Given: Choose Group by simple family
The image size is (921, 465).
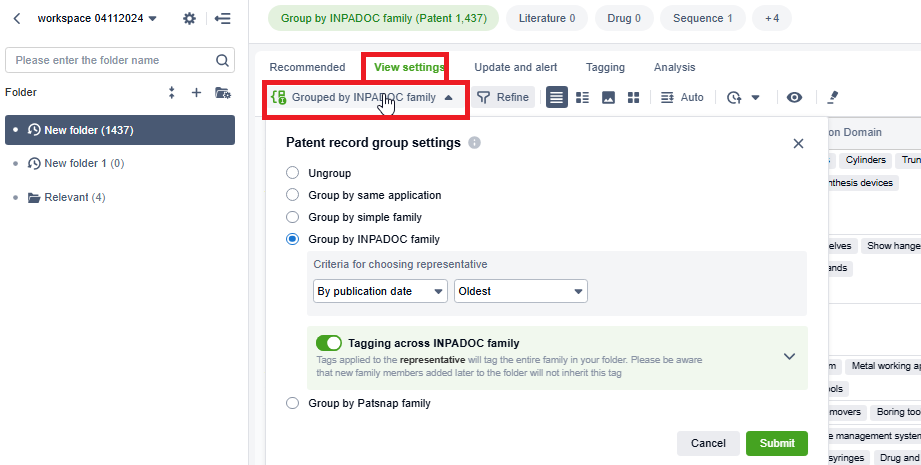Looking at the screenshot, I should click(293, 217).
